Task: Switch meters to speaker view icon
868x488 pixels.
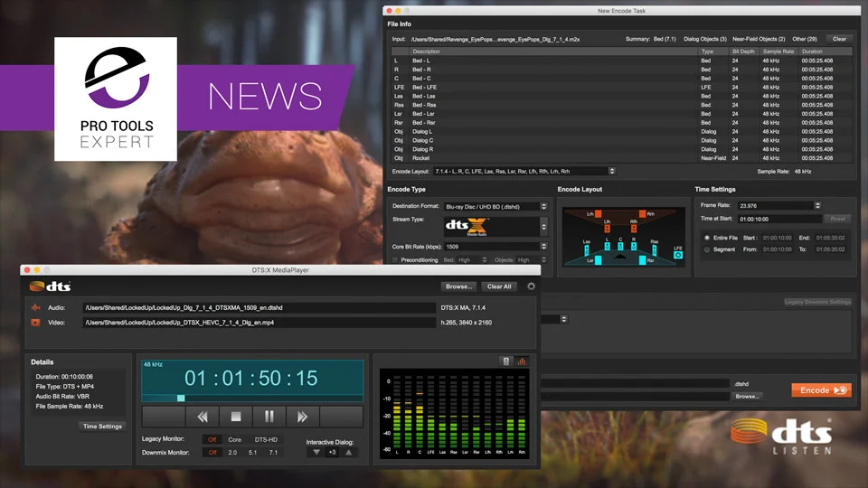Action: tap(506, 361)
